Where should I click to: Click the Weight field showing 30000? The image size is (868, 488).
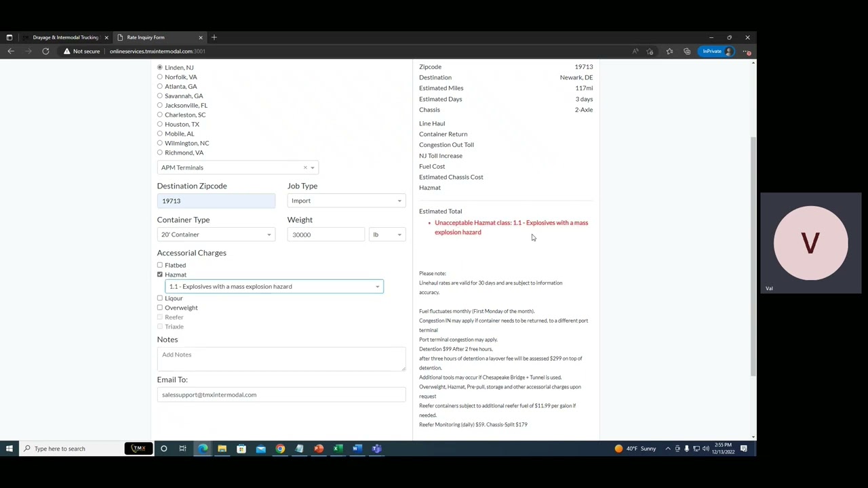(x=326, y=235)
